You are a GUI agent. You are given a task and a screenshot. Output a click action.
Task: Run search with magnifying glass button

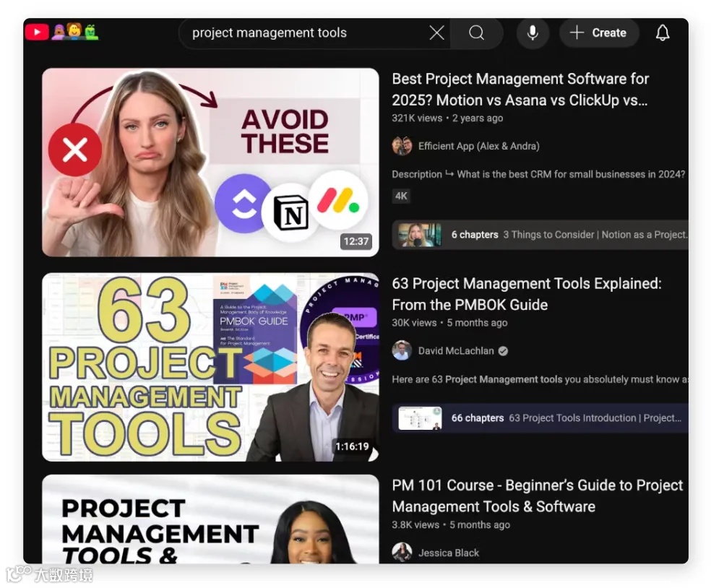(x=476, y=33)
